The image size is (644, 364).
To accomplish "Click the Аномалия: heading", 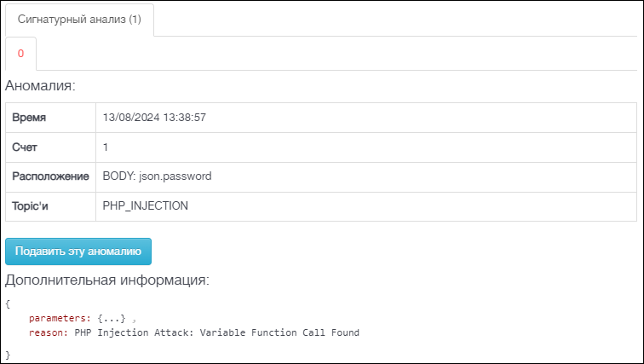I will pos(40,85).
